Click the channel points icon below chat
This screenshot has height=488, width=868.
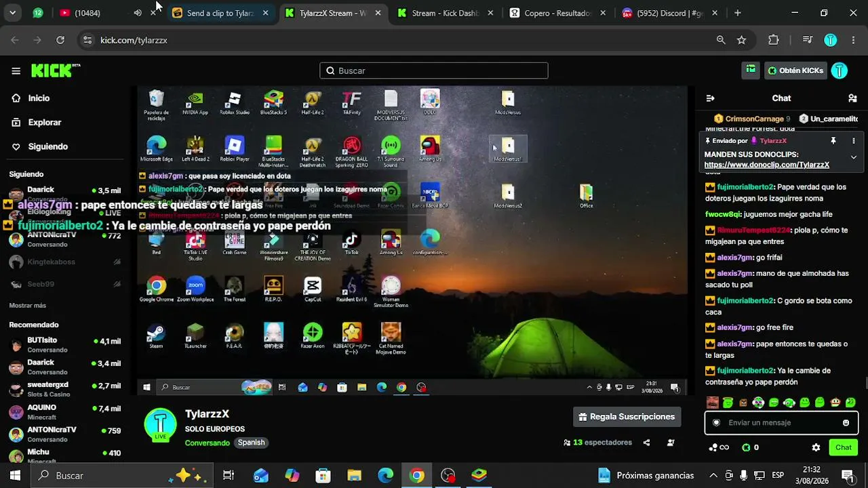(719, 447)
